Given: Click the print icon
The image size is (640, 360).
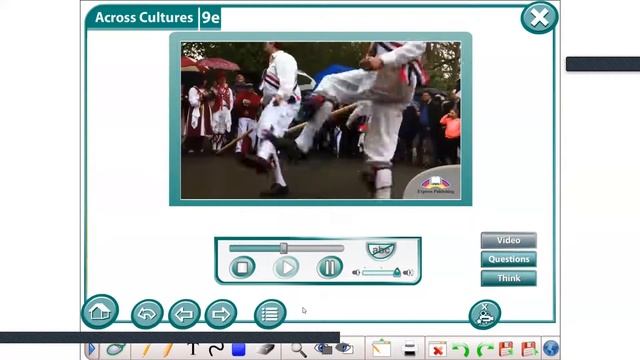Looking at the screenshot, I should (409, 350).
